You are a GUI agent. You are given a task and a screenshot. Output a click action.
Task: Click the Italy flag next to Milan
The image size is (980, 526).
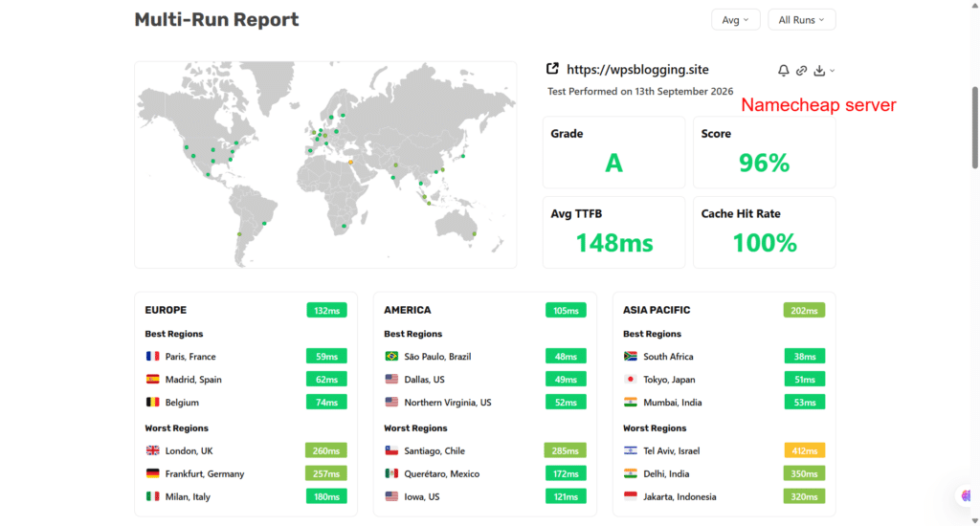[x=152, y=496]
